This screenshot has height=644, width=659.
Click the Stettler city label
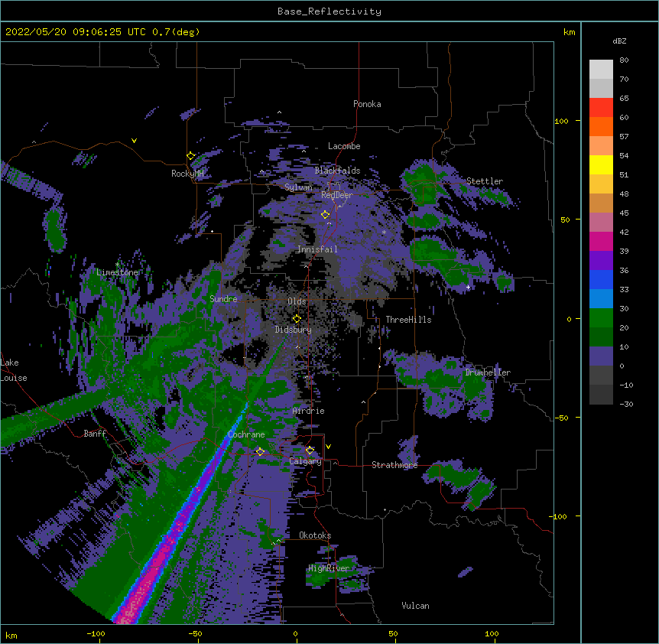click(x=485, y=181)
